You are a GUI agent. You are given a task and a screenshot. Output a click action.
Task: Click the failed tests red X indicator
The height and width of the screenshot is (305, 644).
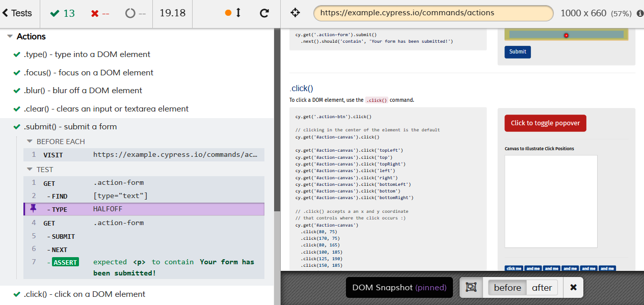point(100,13)
